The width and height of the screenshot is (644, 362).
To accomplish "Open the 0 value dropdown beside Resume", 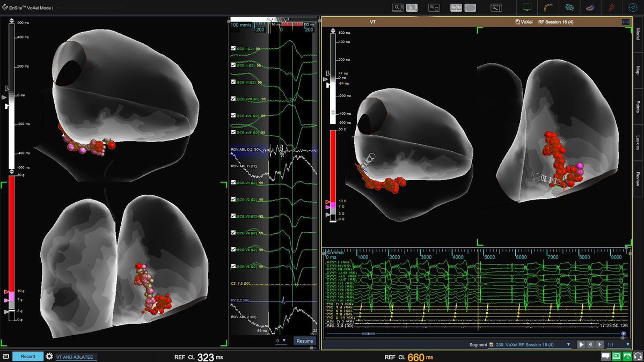I will click(281, 341).
